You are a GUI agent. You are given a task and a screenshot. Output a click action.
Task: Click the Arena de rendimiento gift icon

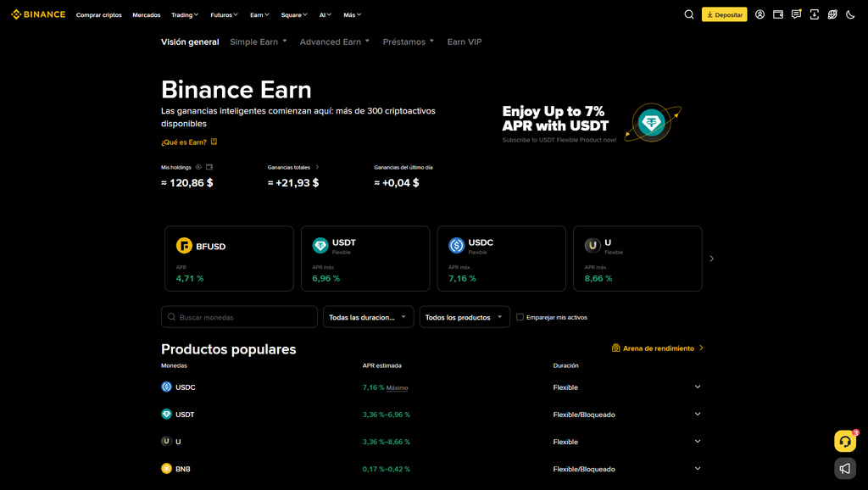(x=615, y=348)
